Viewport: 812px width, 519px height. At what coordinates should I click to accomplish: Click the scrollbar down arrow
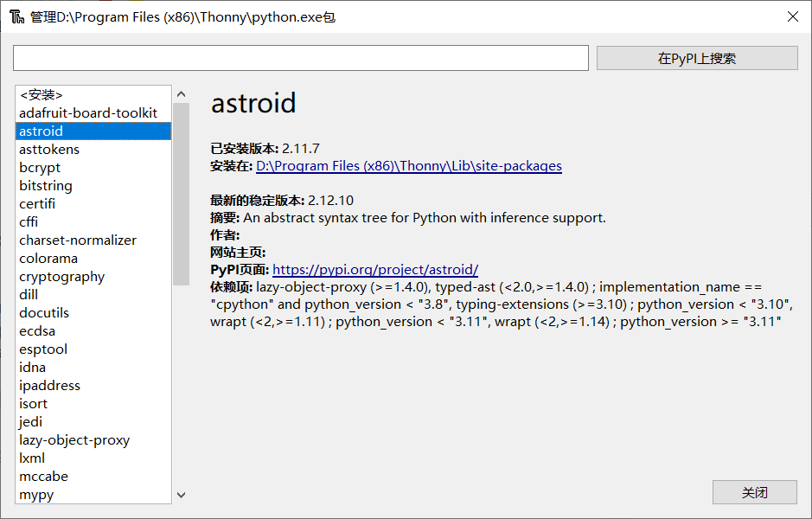click(181, 494)
